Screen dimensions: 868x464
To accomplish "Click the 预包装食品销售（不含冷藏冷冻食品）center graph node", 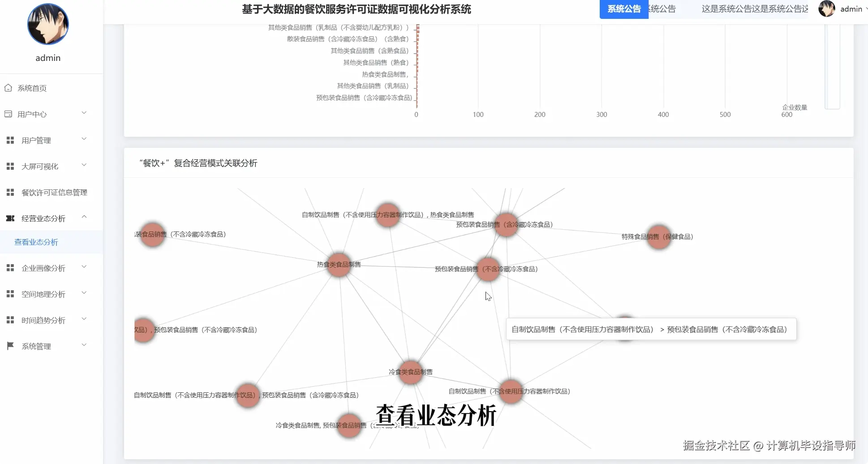I will point(488,269).
